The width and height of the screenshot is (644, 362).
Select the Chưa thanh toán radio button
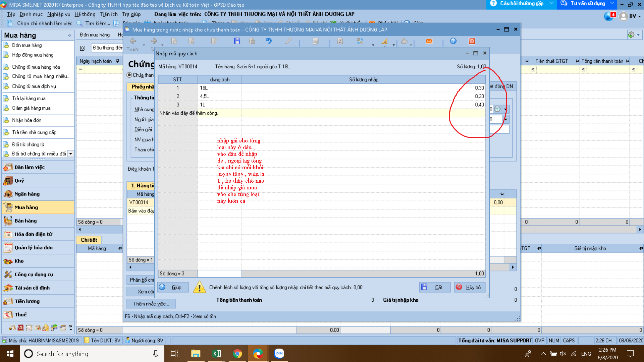(x=129, y=75)
